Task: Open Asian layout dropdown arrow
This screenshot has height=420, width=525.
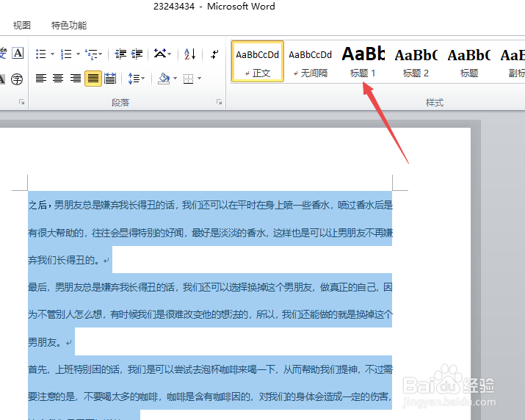Action: [170, 54]
